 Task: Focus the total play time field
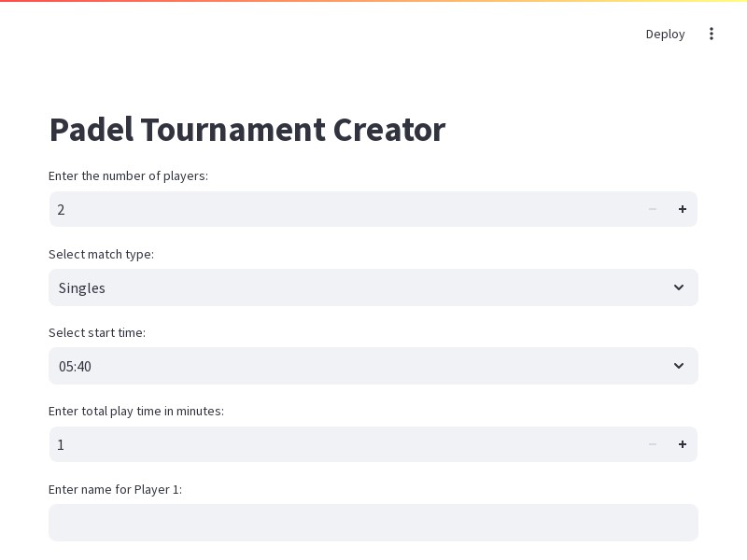[344, 444]
